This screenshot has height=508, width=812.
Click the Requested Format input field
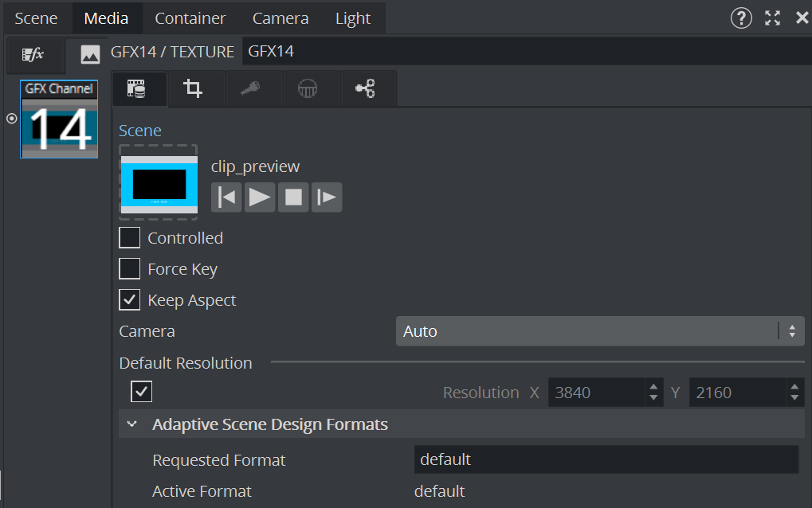click(x=606, y=459)
